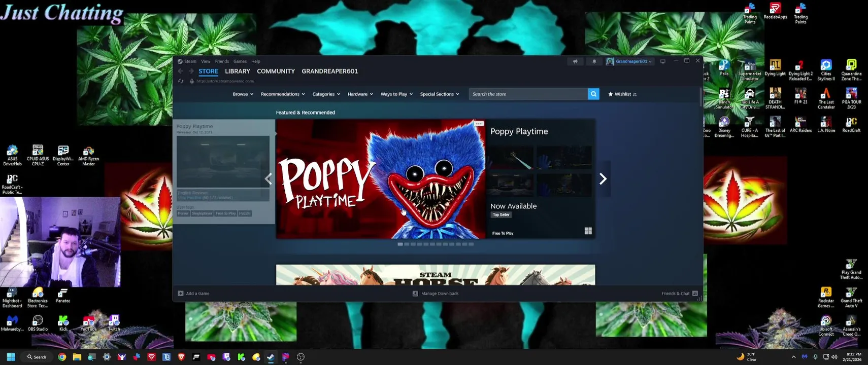
Task: Select the Rockstar Games desktop icon
Action: click(x=826, y=298)
